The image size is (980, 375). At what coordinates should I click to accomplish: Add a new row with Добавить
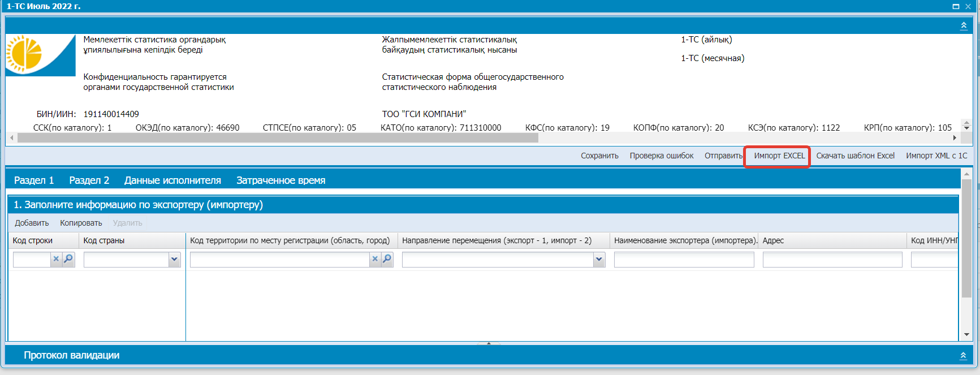click(x=32, y=223)
